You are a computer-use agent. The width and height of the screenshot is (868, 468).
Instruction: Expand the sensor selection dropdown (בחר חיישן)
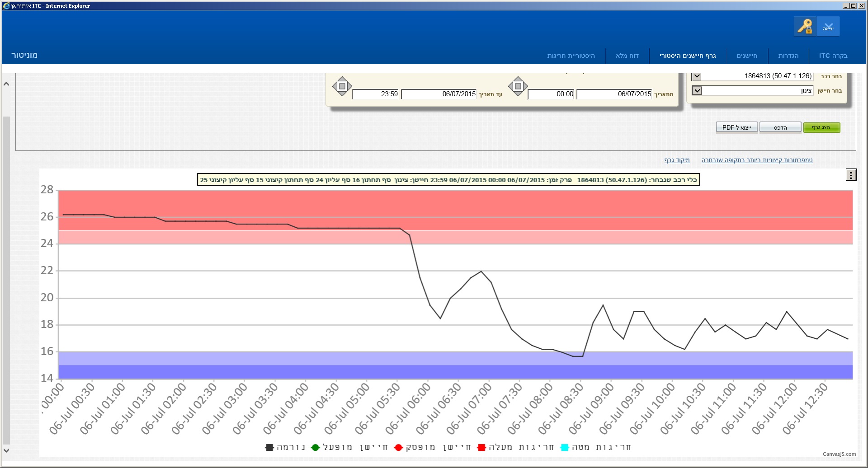pos(697,91)
